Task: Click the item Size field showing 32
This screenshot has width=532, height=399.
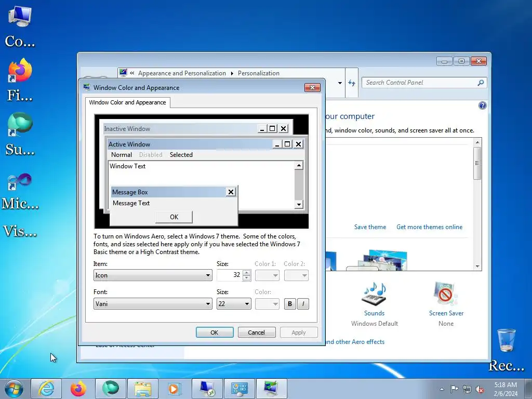Action: click(x=230, y=275)
